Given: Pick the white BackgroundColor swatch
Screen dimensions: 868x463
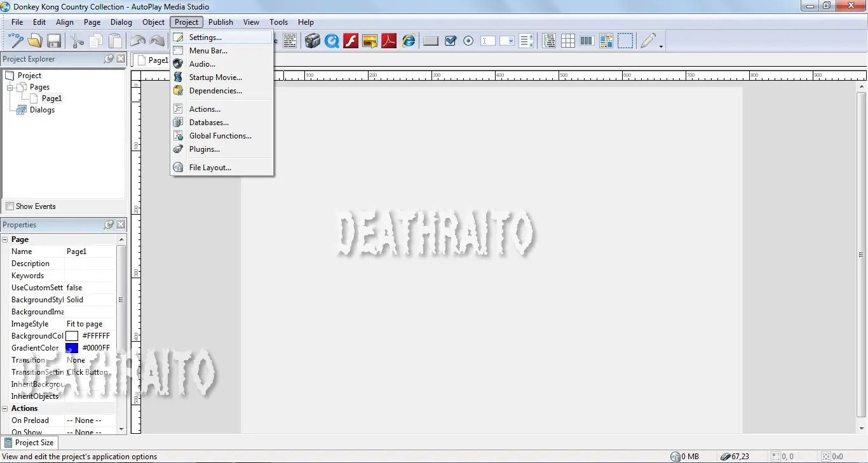Looking at the screenshot, I should click(x=72, y=336).
